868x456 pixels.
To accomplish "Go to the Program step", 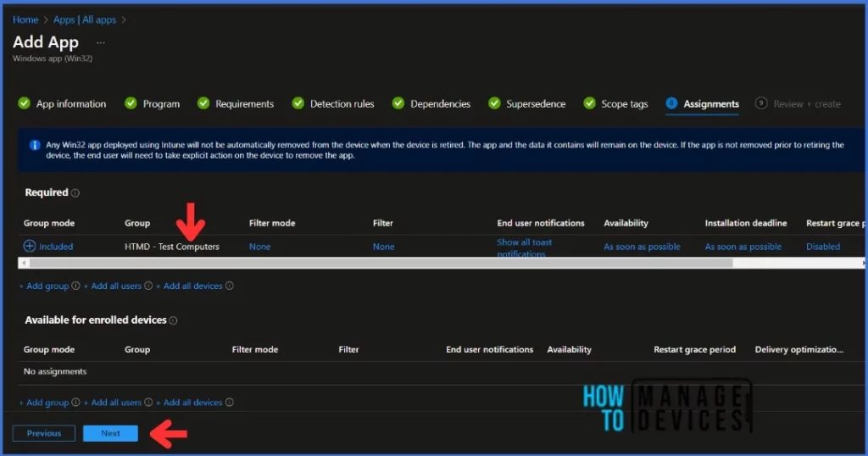I will pyautogui.click(x=153, y=103).
